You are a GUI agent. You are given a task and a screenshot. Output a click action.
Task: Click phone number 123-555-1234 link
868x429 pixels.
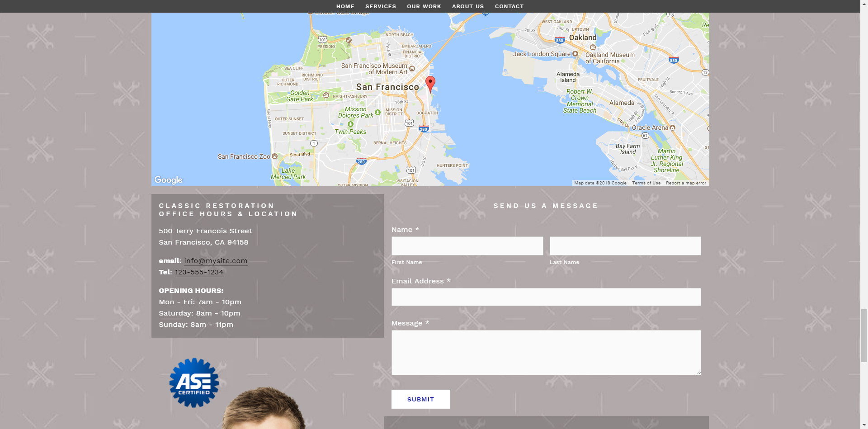coord(199,272)
